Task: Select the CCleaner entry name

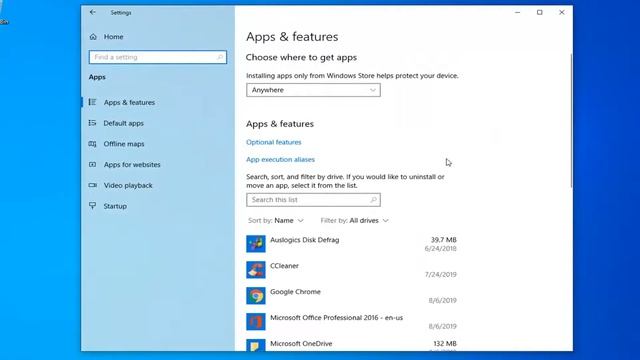Action: point(284,266)
